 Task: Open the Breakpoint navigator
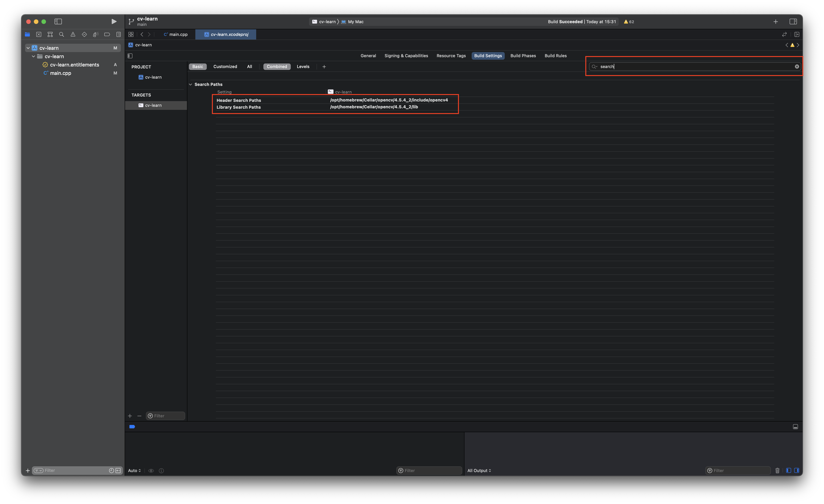(107, 34)
